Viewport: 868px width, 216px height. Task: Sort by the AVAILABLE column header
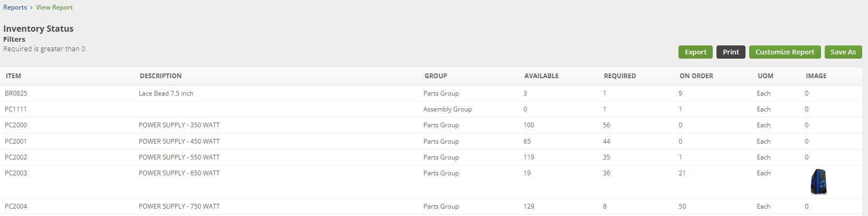coord(541,76)
